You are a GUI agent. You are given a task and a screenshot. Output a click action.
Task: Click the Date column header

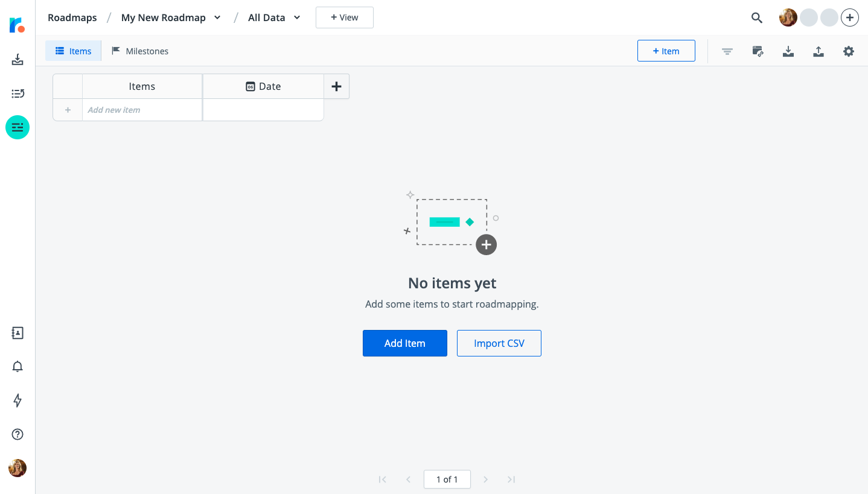tap(263, 86)
